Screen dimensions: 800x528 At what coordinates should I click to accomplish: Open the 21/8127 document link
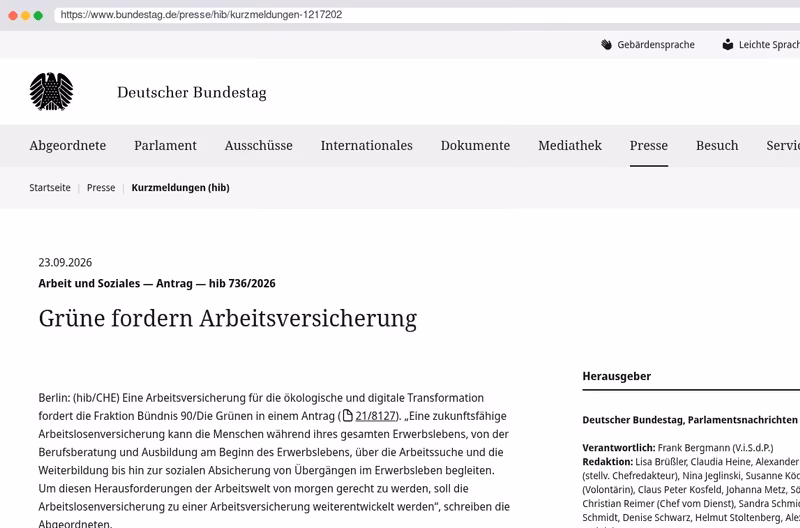[376, 416]
